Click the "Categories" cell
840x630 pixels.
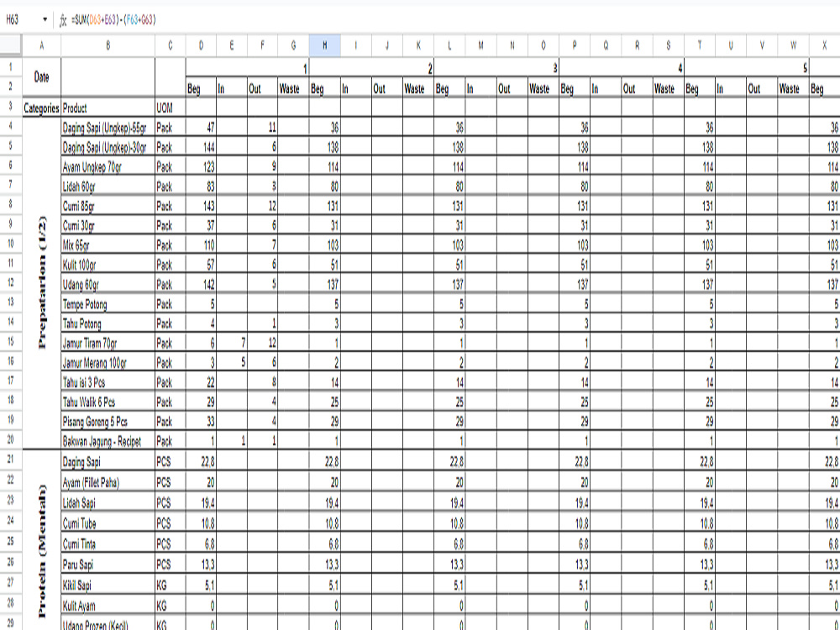point(42,108)
